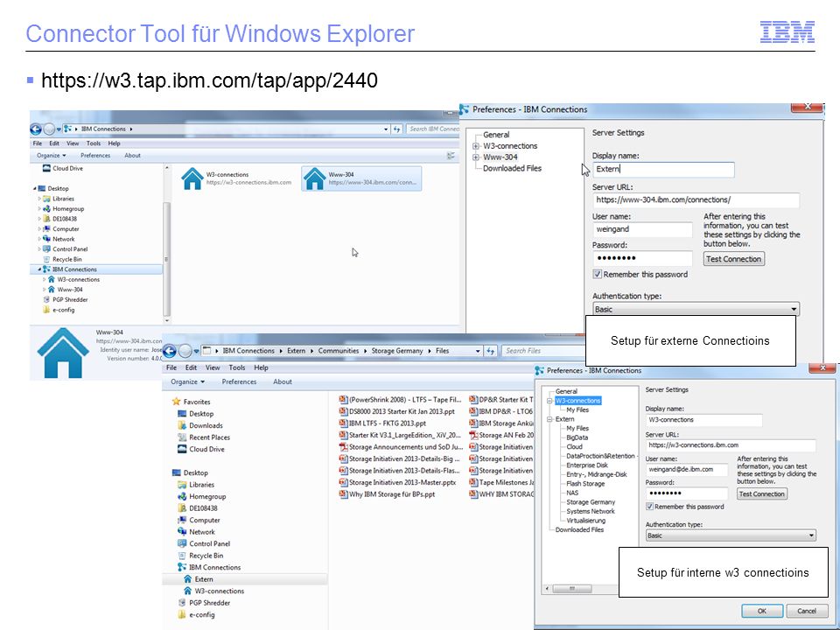The width and height of the screenshot is (840, 630).
Task: Click the IBM Connections icon in top Explorer tree
Action: pos(46,269)
